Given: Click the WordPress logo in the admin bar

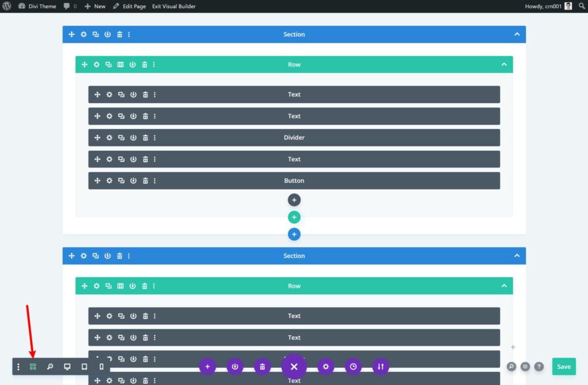Looking at the screenshot, I should tap(7, 6).
